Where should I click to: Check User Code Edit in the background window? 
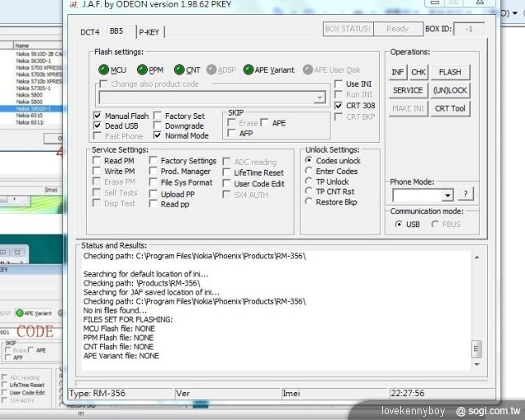4,392
